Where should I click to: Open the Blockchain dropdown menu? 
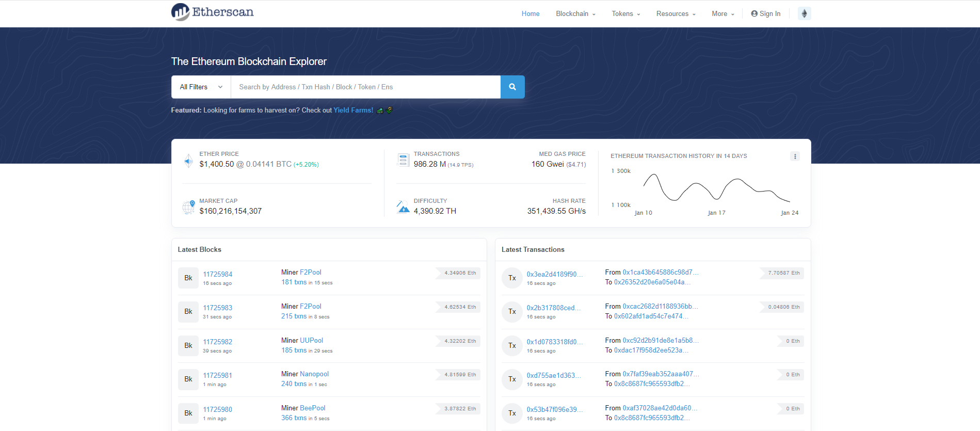tap(575, 14)
